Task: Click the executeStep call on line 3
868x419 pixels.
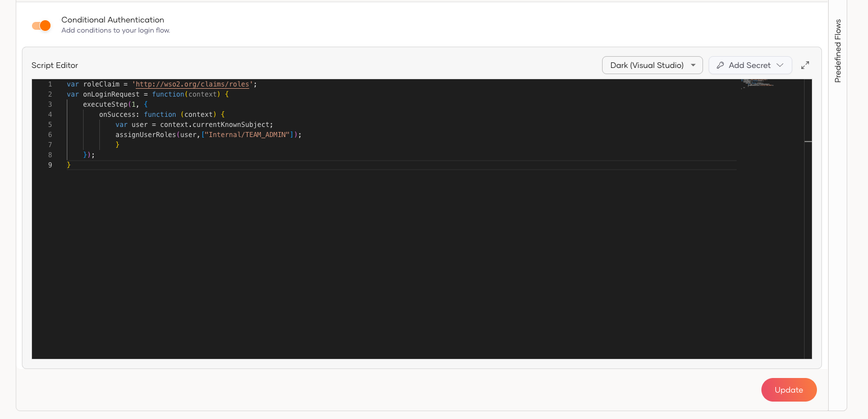Action: pyautogui.click(x=105, y=104)
